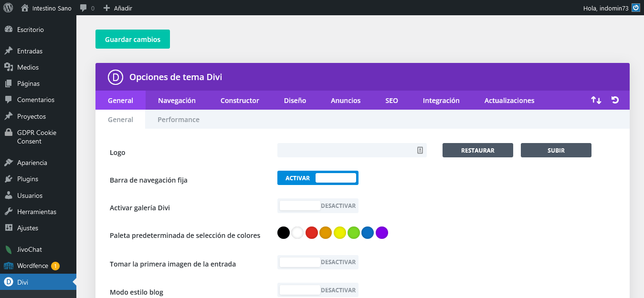This screenshot has height=298, width=644.
Task: Click the Entradas pin icon
Action: (x=8, y=51)
